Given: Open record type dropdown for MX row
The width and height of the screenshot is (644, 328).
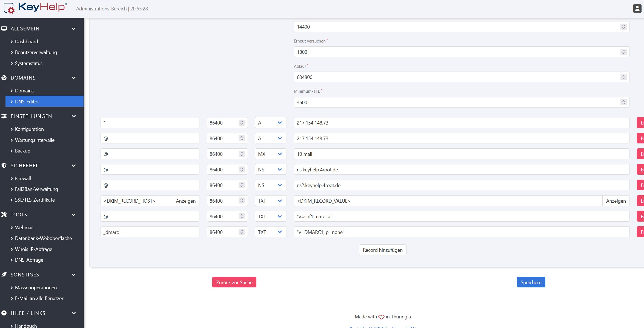Looking at the screenshot, I should pos(270,154).
